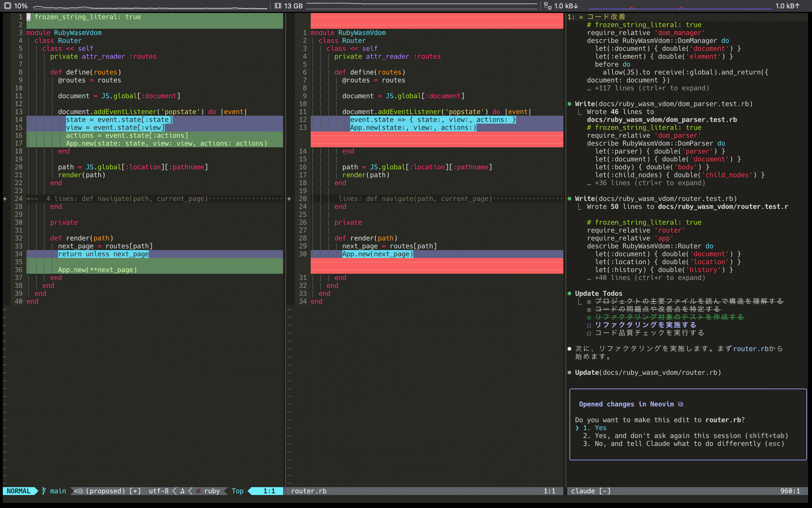Click the NORMAL mode indicator in the statusline
This screenshot has height=508, width=812.
coord(18,491)
